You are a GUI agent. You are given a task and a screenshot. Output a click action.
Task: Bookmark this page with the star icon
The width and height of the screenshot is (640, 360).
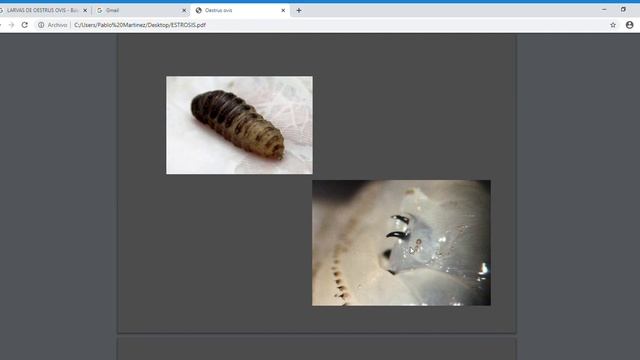tap(613, 25)
